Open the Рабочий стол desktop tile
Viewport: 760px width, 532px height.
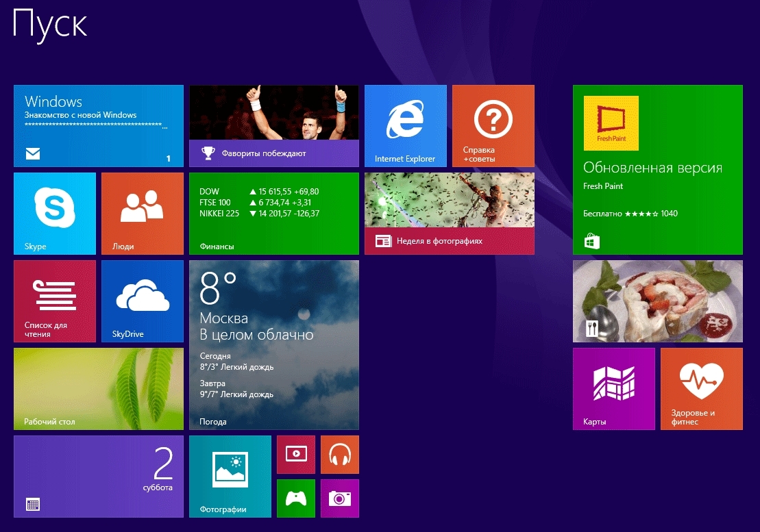point(99,389)
